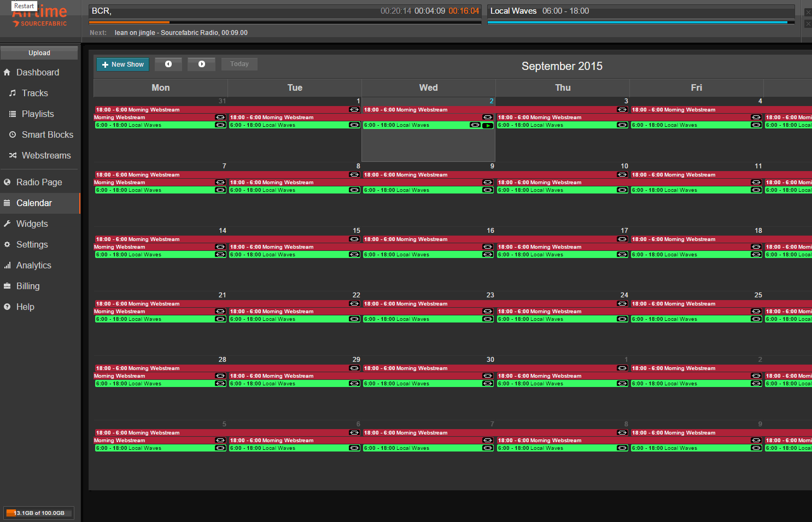Screen dimensions: 812x522
Task: Click linked-show icon on Local Waves September 2
Action: 476,125
